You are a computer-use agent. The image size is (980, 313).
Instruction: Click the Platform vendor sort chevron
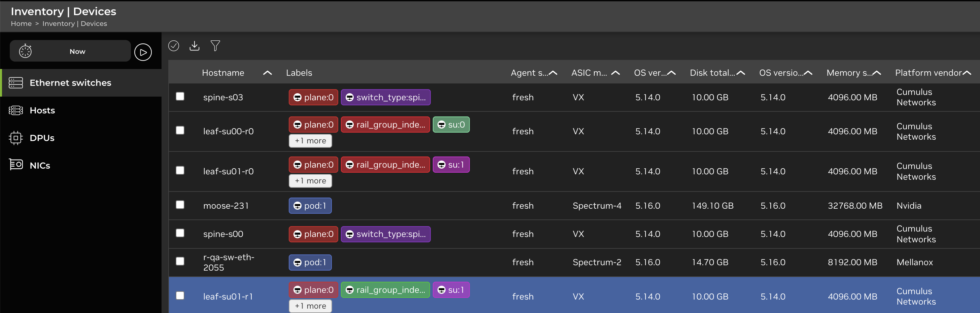coord(966,73)
